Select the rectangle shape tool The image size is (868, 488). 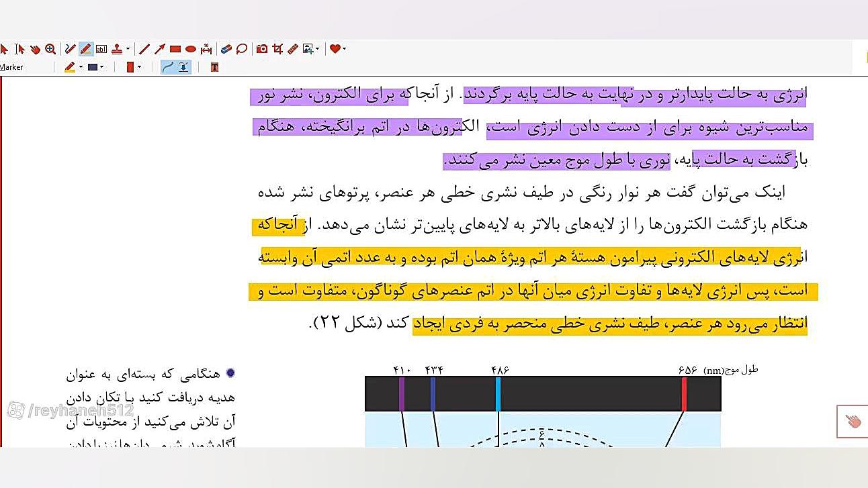click(175, 49)
